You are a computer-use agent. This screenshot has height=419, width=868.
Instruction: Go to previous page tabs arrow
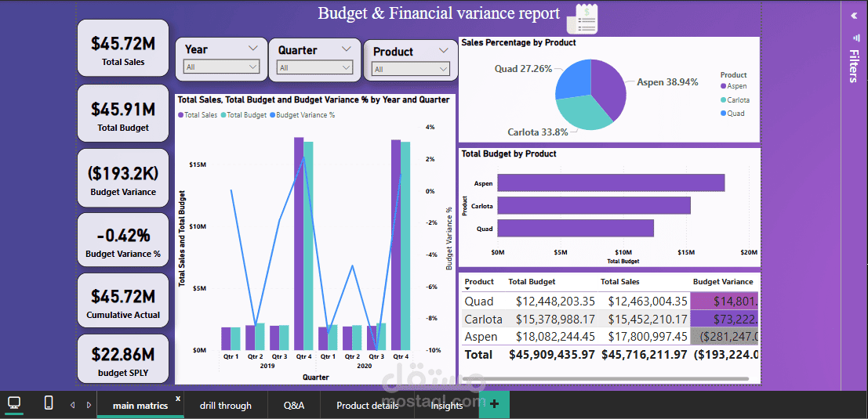[x=72, y=405]
